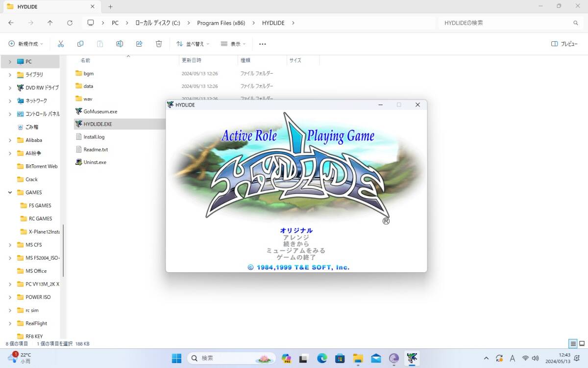The height and width of the screenshot is (368, 588).
Task: Open the Mail app from taskbar
Action: pos(376,358)
